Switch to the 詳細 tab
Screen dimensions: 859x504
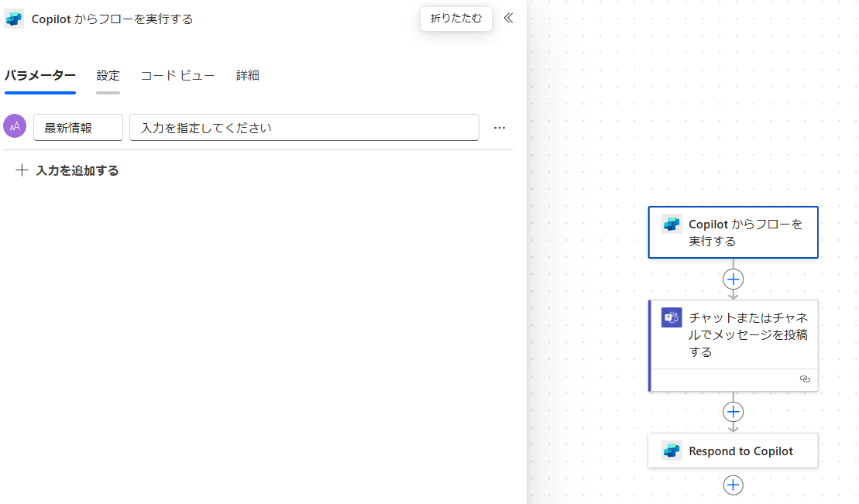pyautogui.click(x=248, y=76)
